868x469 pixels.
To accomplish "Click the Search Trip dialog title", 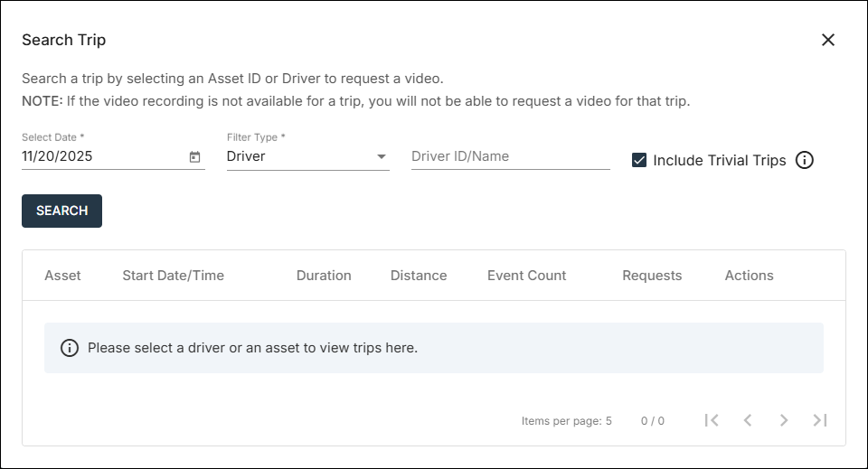I will pos(63,40).
